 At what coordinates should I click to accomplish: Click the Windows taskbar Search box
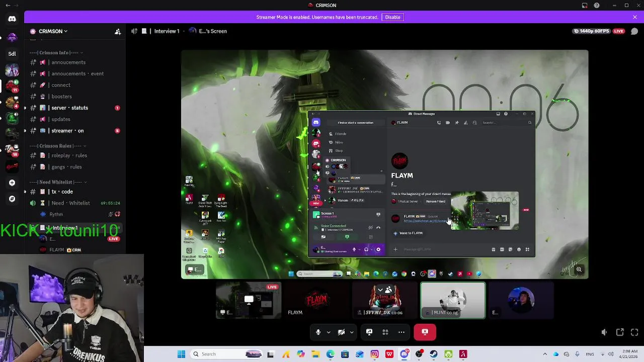(x=225, y=354)
